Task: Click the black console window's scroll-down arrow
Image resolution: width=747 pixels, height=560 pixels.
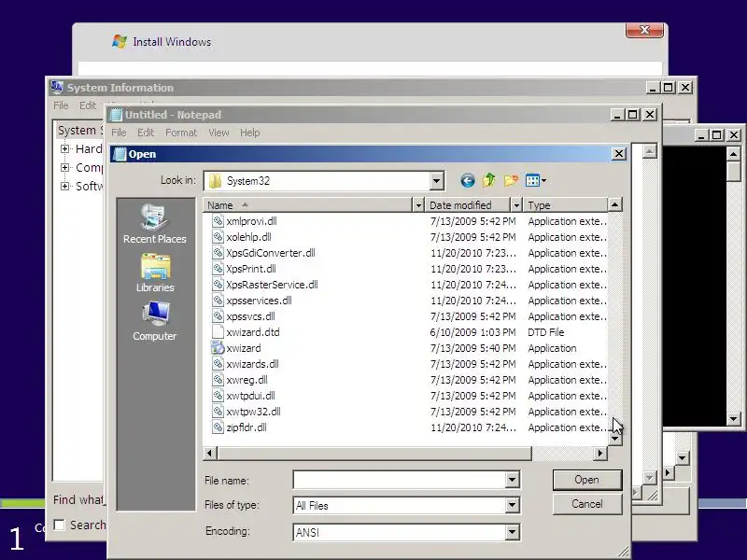Action: tap(734, 419)
